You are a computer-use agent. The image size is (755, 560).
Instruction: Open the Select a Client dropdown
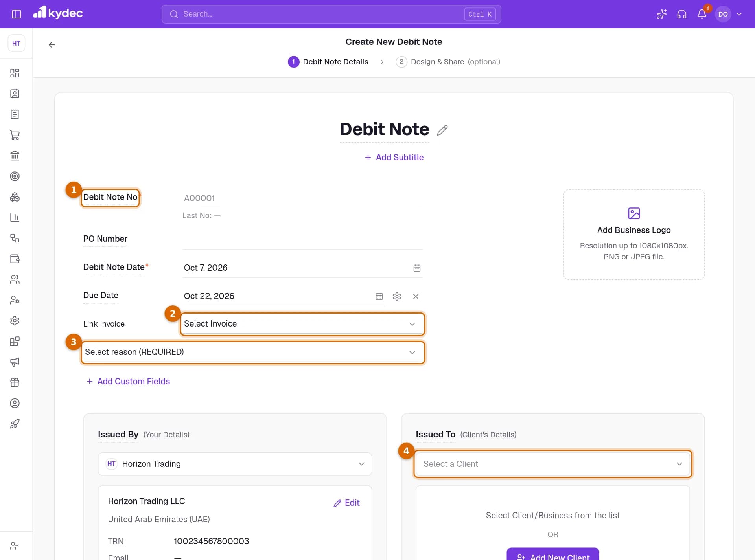pyautogui.click(x=552, y=464)
